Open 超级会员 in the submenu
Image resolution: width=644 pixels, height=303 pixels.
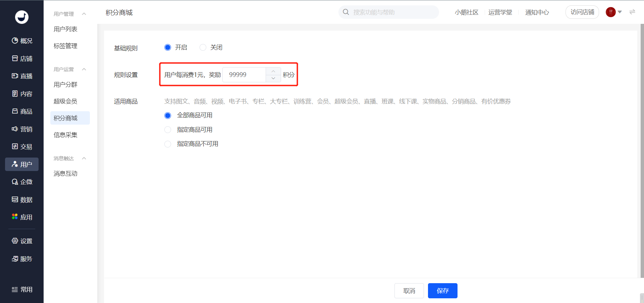coord(65,101)
